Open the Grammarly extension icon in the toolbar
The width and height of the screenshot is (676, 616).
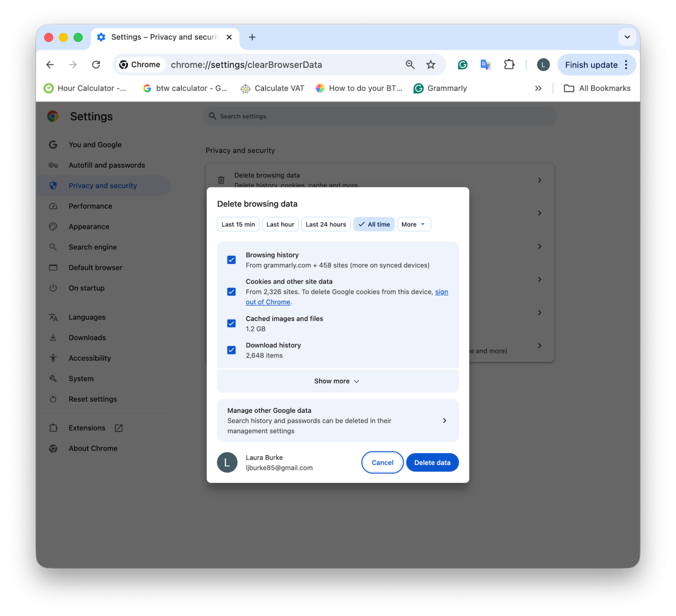pos(463,65)
